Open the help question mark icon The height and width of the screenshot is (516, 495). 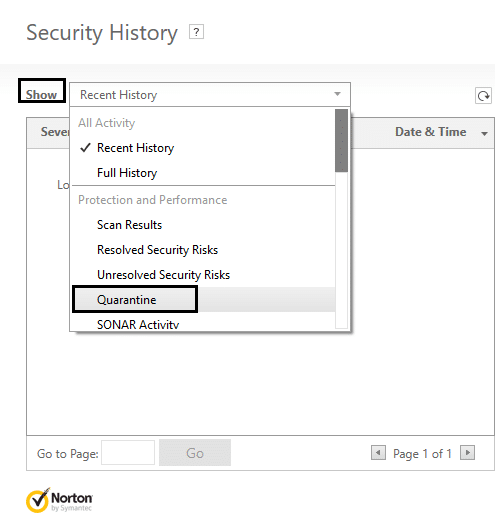click(196, 32)
